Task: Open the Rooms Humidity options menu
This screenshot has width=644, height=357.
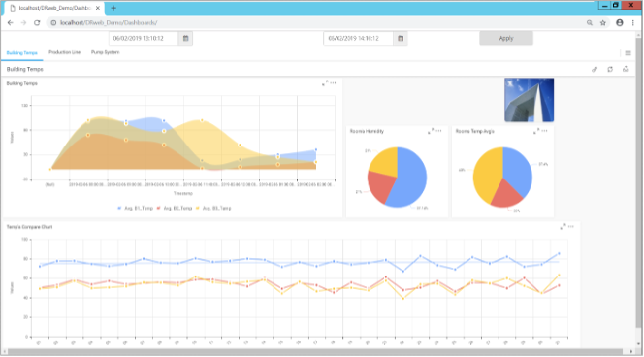Action: click(438, 131)
